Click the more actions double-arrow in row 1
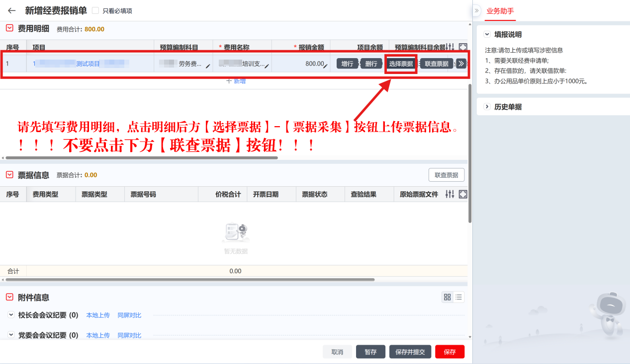 (461, 64)
